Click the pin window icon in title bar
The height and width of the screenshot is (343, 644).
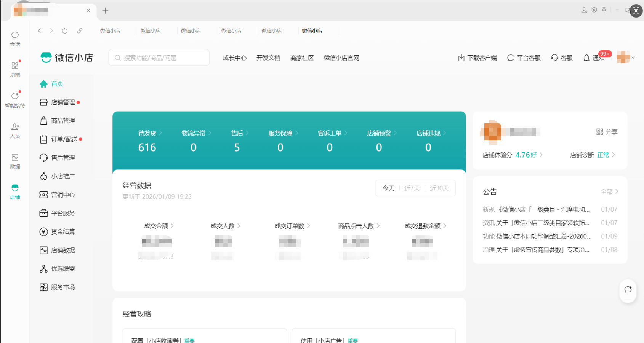click(x=604, y=10)
